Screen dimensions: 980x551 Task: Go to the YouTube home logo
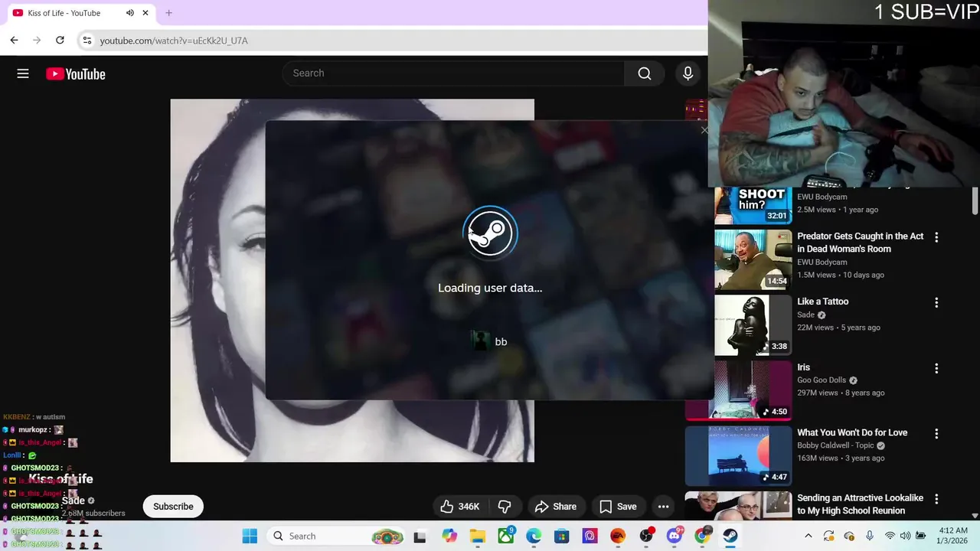75,74
